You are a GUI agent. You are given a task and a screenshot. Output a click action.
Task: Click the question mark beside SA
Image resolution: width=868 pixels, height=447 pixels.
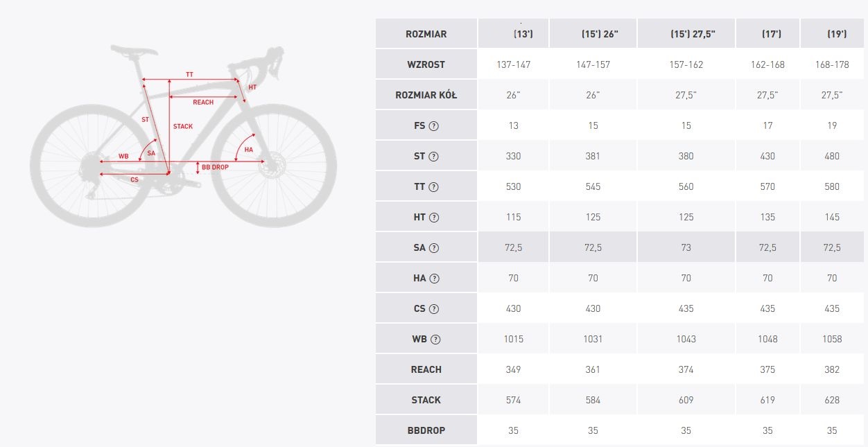[434, 248]
